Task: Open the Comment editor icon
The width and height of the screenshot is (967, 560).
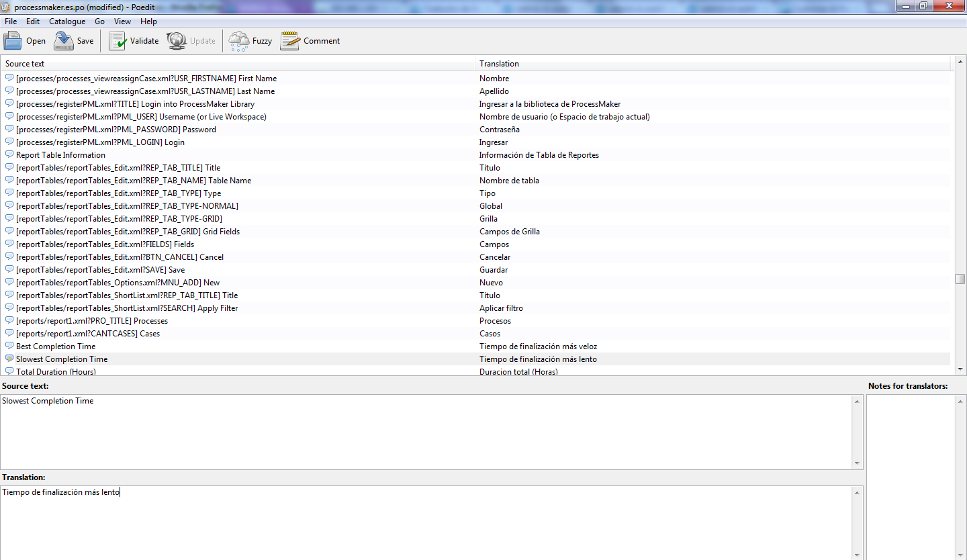Action: 290,41
